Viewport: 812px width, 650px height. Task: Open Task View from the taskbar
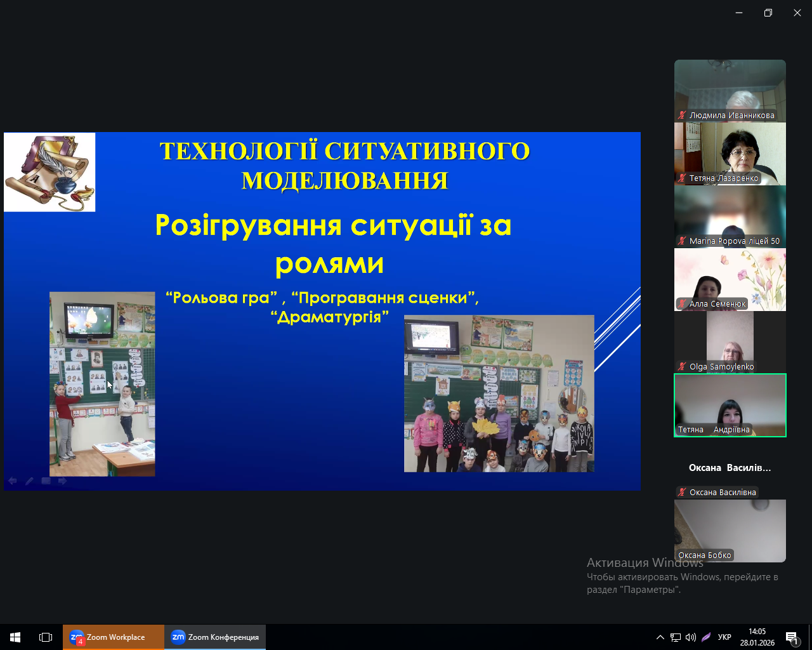46,637
